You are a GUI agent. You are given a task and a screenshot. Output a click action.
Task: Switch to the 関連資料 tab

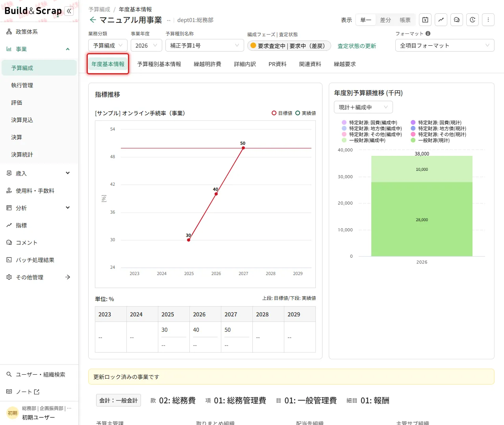pyautogui.click(x=310, y=64)
